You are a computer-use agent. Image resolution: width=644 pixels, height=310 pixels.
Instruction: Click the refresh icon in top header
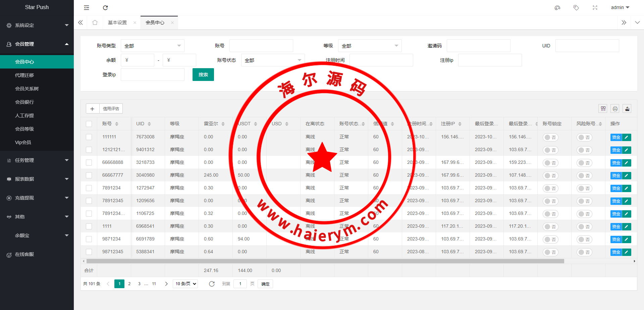(x=105, y=8)
